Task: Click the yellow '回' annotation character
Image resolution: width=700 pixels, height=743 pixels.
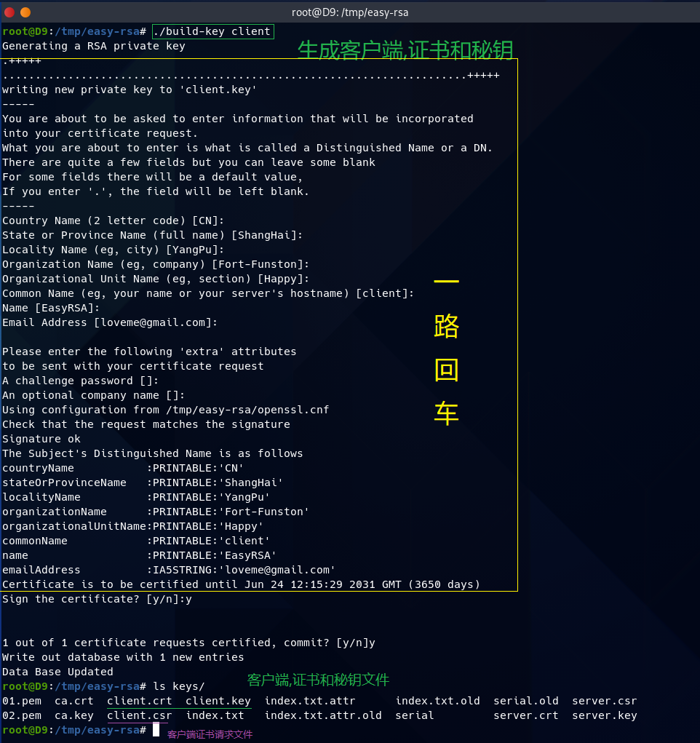Action: click(x=446, y=370)
